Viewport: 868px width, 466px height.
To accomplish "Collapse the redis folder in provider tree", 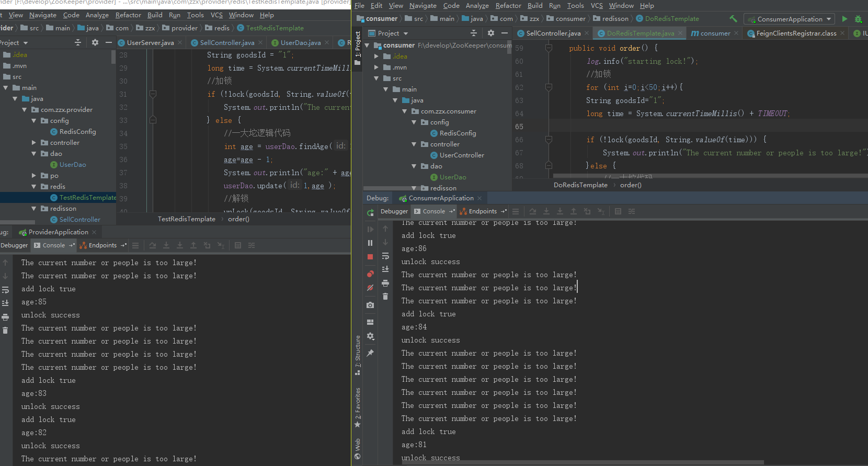I will 34,187.
